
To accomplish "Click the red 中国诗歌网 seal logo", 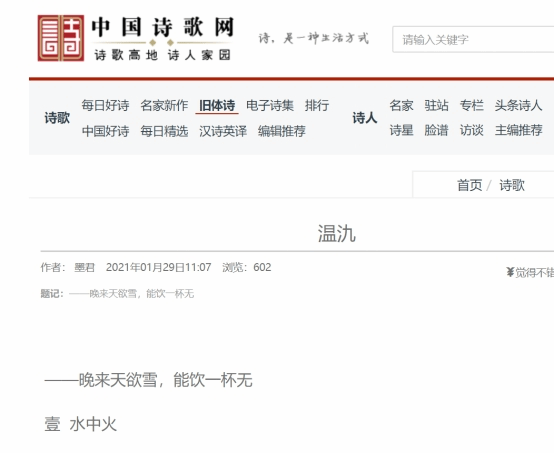I will tap(61, 38).
